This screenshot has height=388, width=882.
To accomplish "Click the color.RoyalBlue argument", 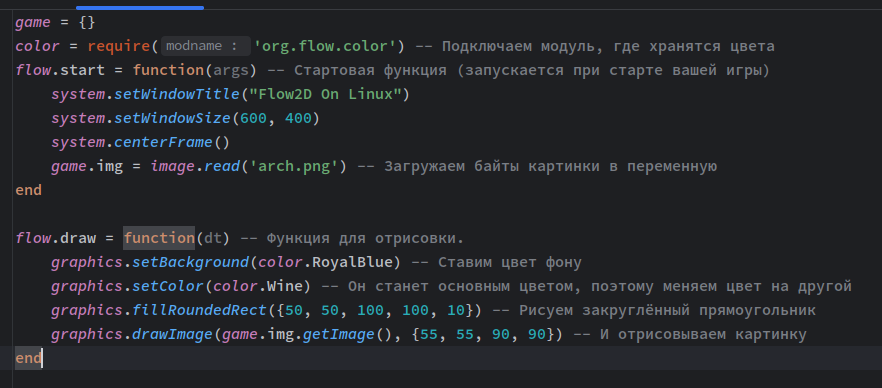I will [329, 263].
